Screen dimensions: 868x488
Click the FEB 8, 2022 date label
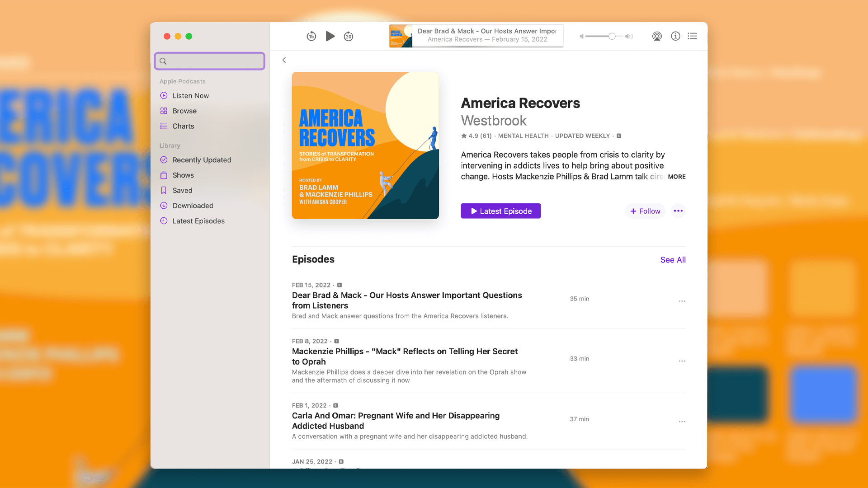point(310,341)
